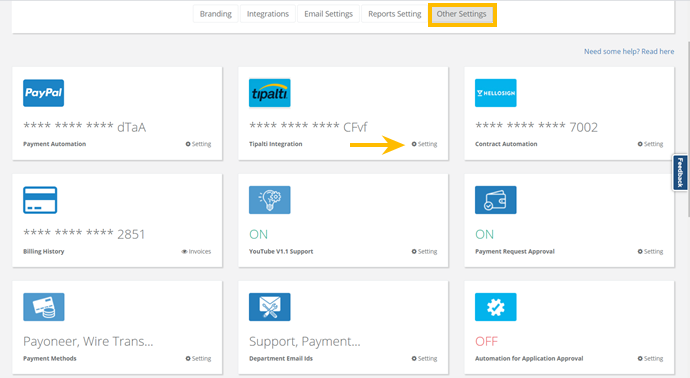Open the Need some help? Read here link
This screenshot has width=690, height=378.
point(629,51)
